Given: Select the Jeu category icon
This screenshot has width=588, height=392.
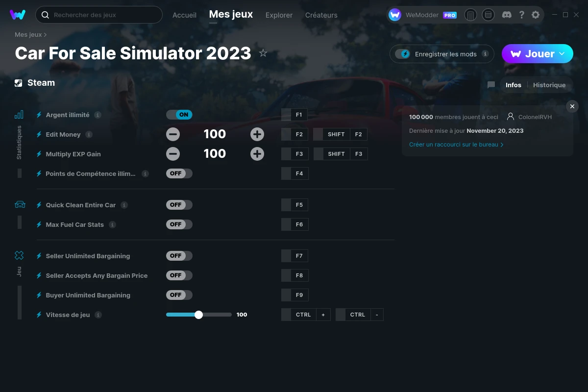Looking at the screenshot, I should coord(19,255).
